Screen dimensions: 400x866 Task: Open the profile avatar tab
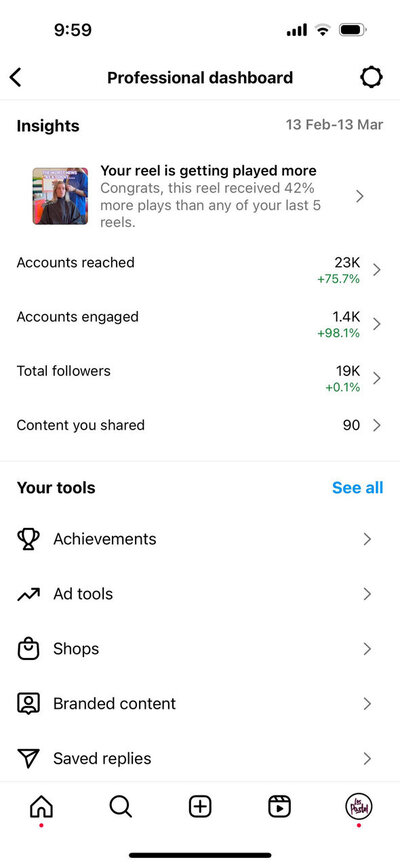[359, 807]
